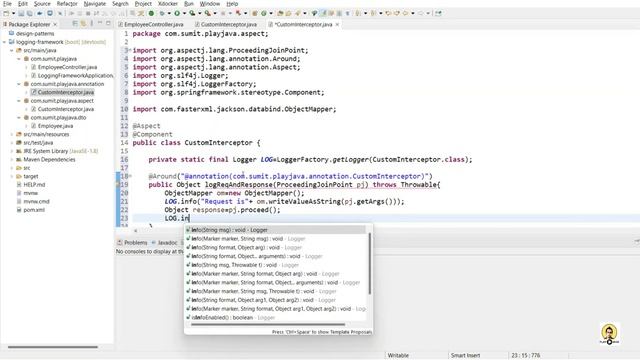Click the Save toolbar icon

point(21,13)
